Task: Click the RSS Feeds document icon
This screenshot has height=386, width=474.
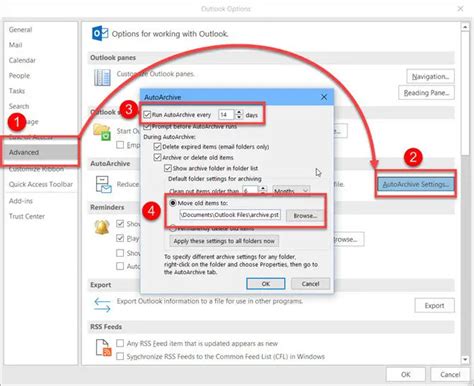Action: click(x=103, y=348)
